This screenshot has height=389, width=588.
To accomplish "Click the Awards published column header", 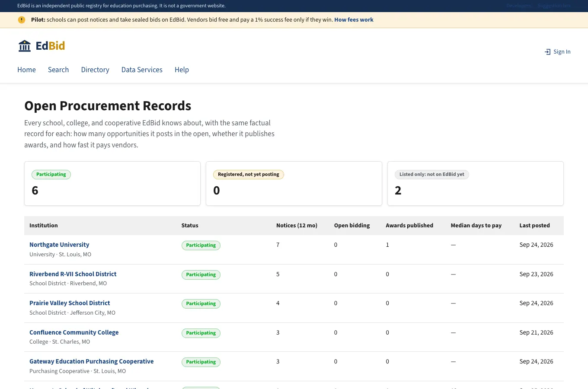I will click(409, 226).
